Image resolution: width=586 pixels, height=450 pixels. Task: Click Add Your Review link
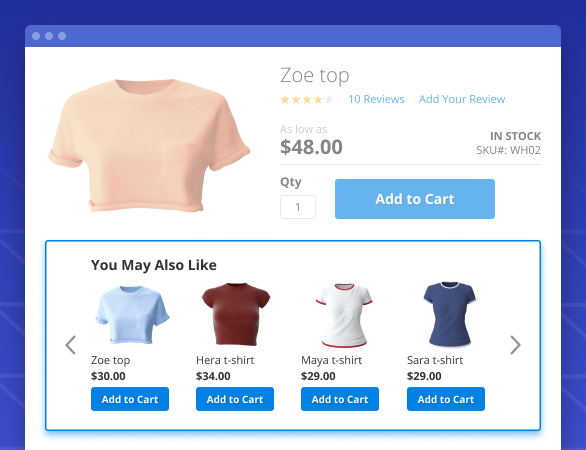tap(462, 99)
